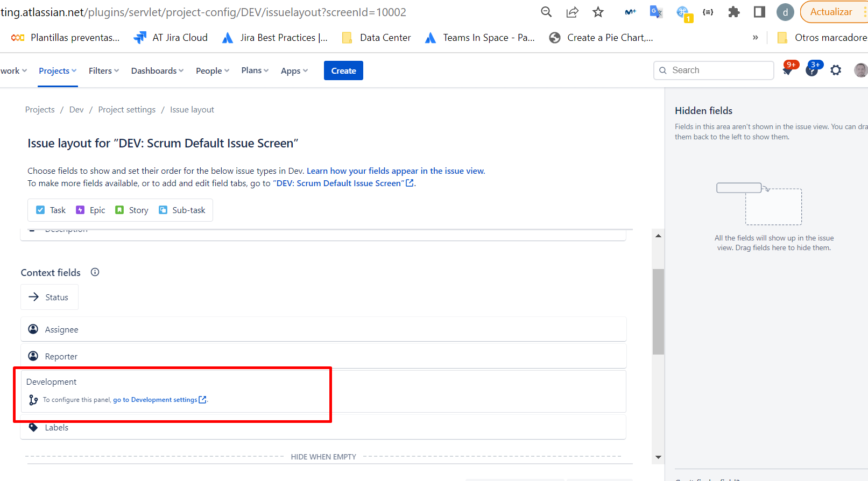Click the Reporter field person icon
The image size is (868, 481).
click(x=33, y=356)
